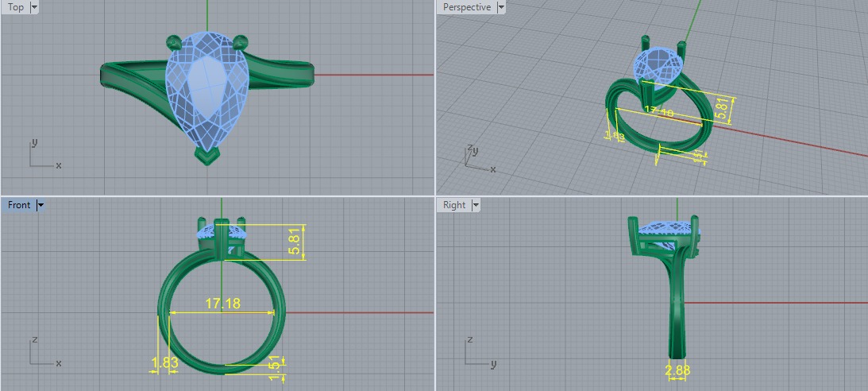Viewport: 868px width, 391px height.
Task: Open the Perspective viewport dropdown arrow
Action: (501, 7)
